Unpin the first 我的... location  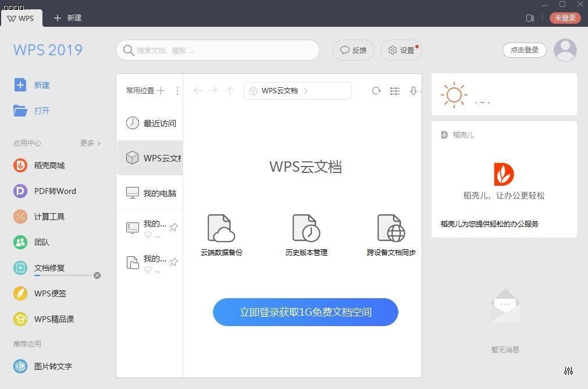point(174,227)
